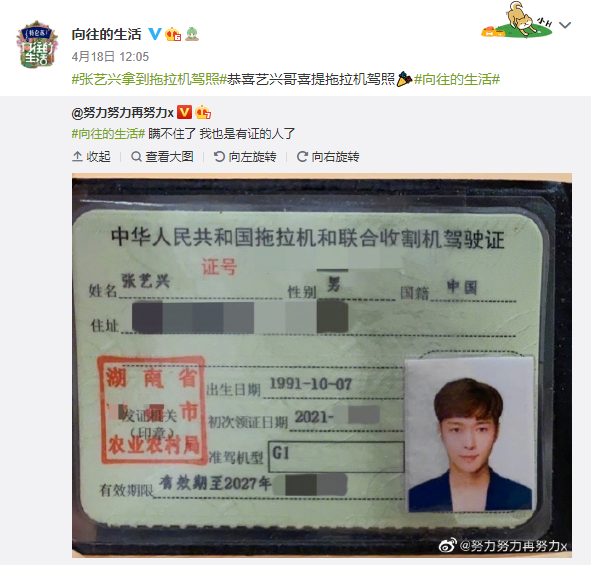Viewport: 591px width, 565px height.
Task: Click the blue V verification badge
Action: [155, 34]
